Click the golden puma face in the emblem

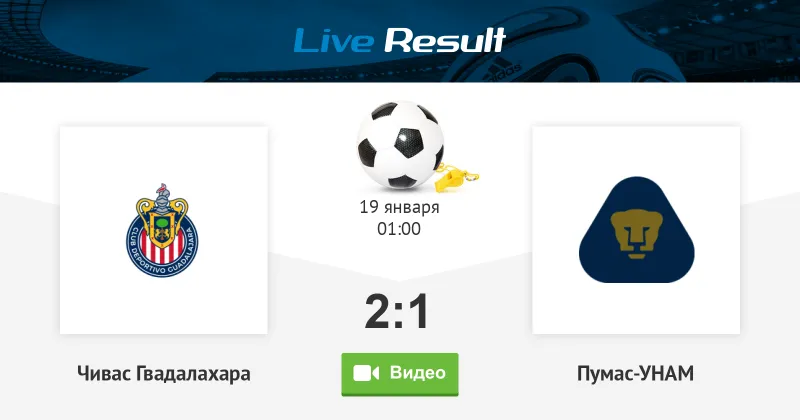[x=636, y=234]
